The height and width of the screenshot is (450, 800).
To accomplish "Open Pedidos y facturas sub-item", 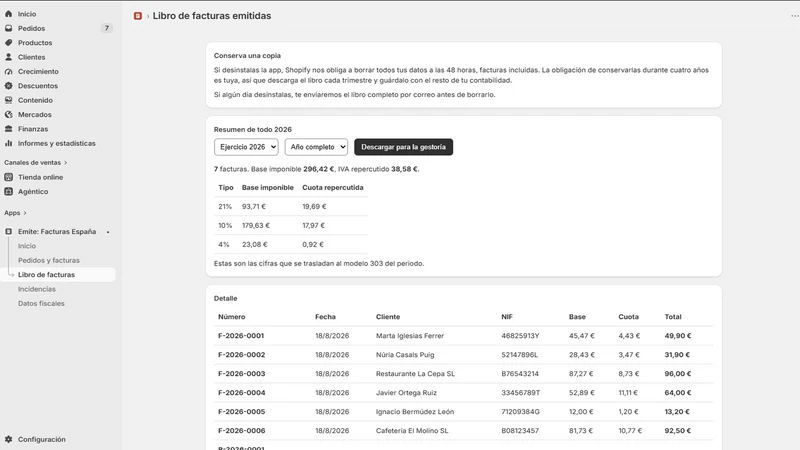I will 49,260.
